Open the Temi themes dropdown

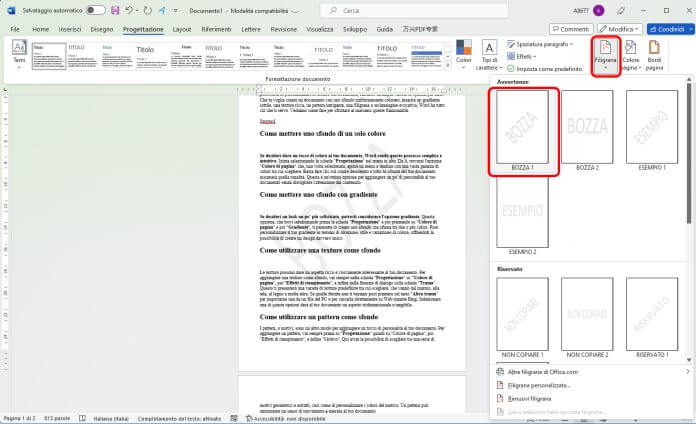[19, 55]
